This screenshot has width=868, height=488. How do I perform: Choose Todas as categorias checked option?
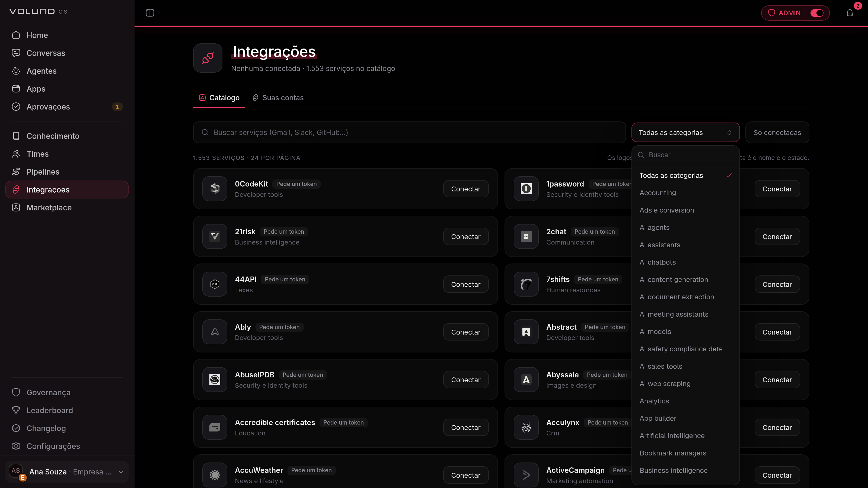click(685, 175)
